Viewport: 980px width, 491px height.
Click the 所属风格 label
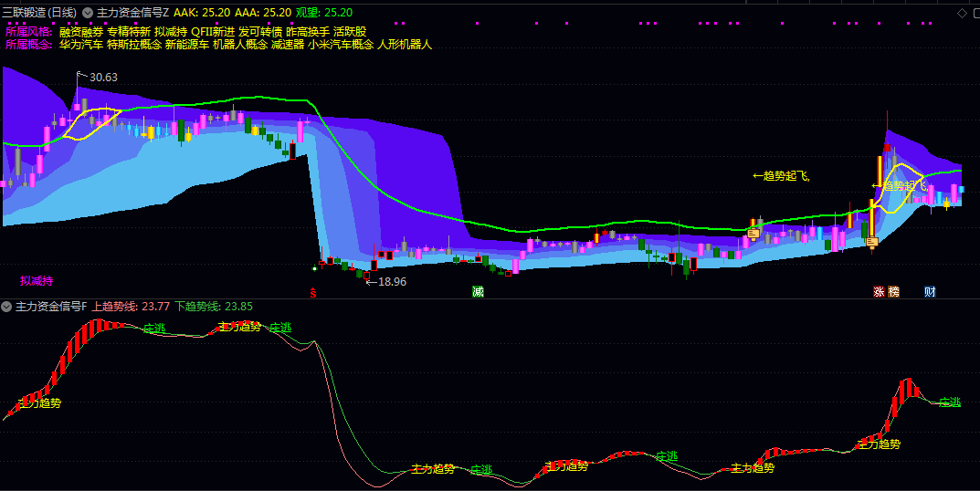[x=28, y=31]
